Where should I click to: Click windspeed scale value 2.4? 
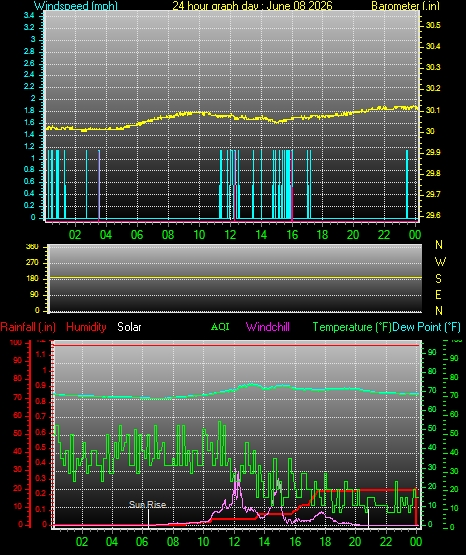(29, 74)
